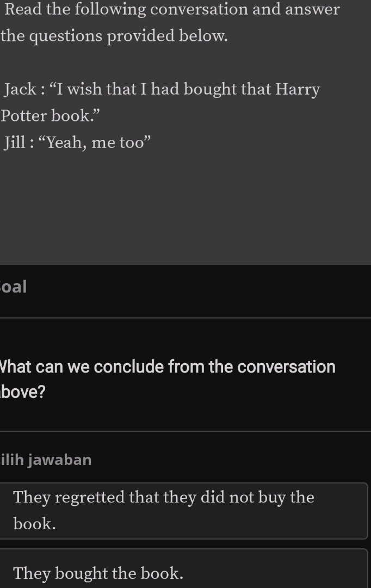Image resolution: width=371 pixels, height=588 pixels.
Task: Click Jill's "Yeah, me too" reply
Action: 76,142
